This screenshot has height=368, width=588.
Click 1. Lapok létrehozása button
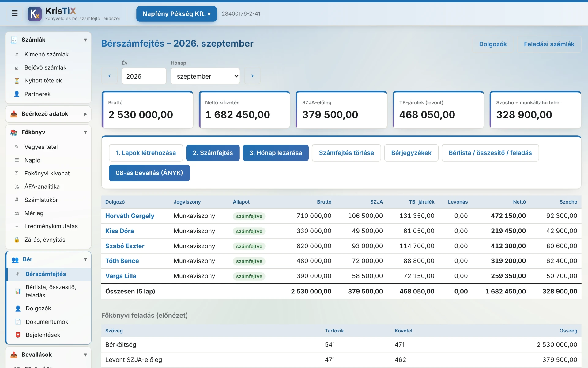(x=146, y=153)
